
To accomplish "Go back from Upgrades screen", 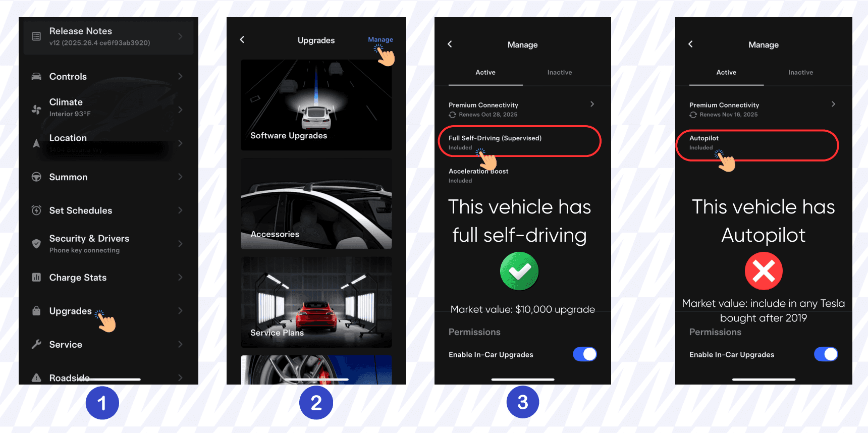I will [242, 39].
